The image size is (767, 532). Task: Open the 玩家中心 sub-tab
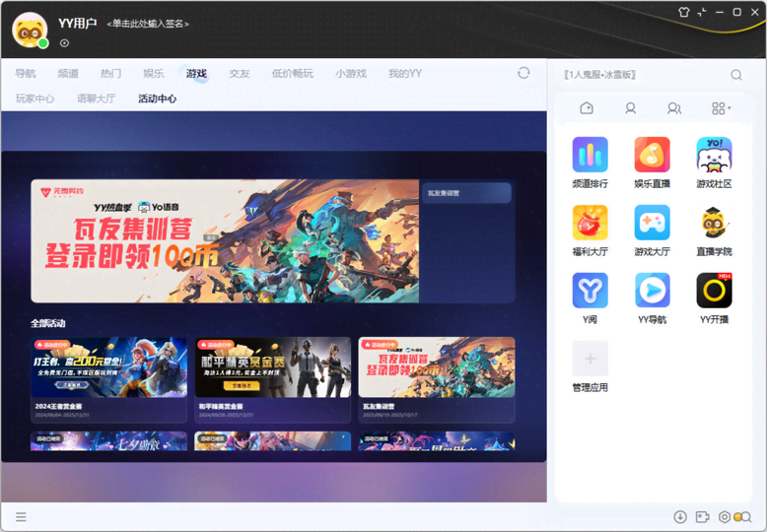click(35, 99)
